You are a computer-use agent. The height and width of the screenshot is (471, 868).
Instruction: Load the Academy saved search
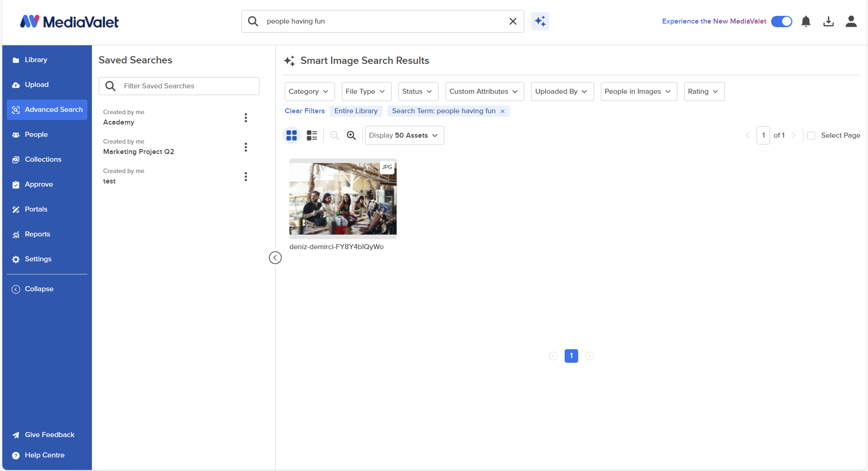point(119,122)
